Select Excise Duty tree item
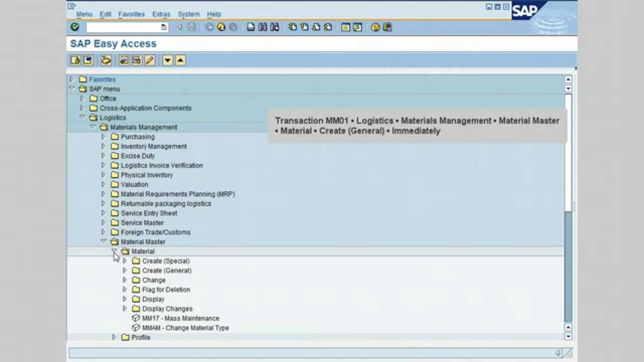Screen dimensions: 644x362 point(138,156)
